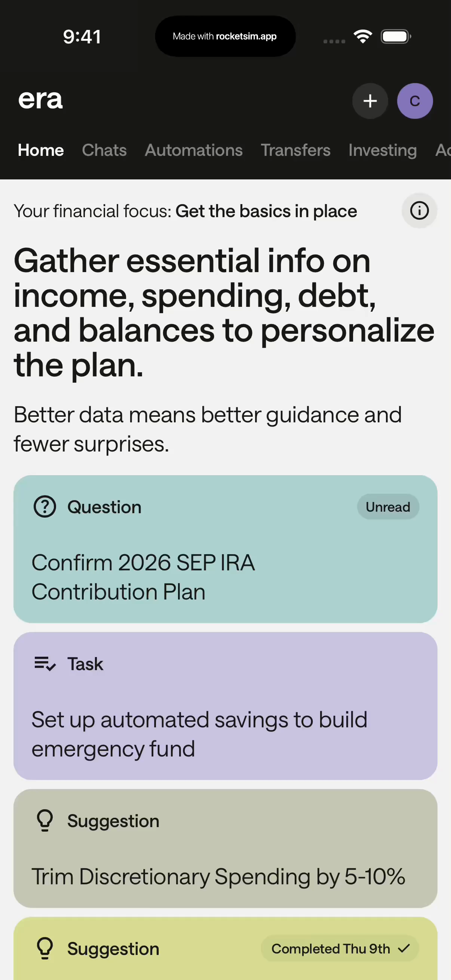This screenshot has width=451, height=980.
Task: Tap the era logo
Action: (x=40, y=100)
